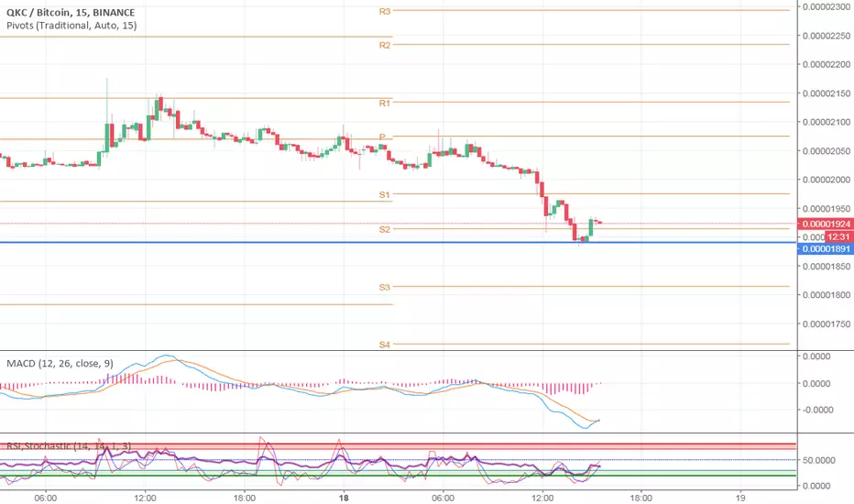Image resolution: width=854 pixels, height=504 pixels.
Task: Click the red current price tag 0.00001924
Action: [x=825, y=224]
